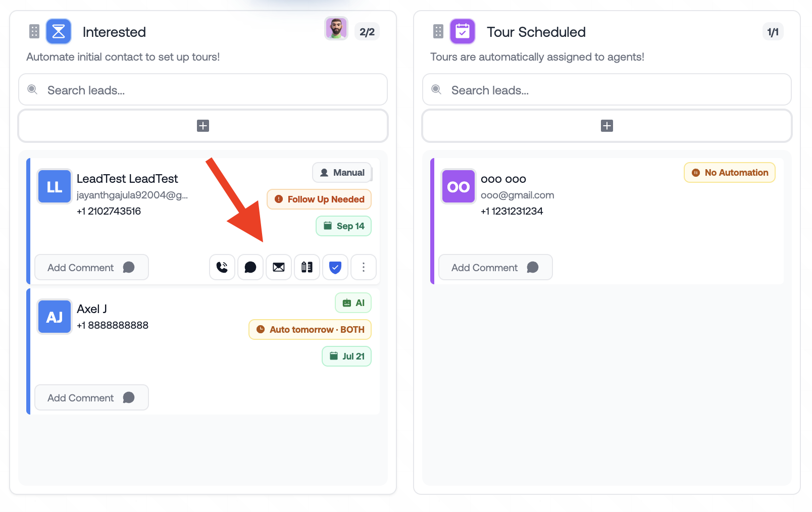
Task: Toggle the AI badge on Axel J card
Action: 353,303
